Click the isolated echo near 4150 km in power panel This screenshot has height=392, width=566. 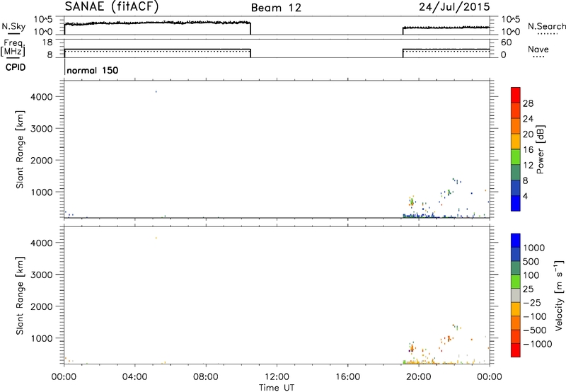pos(156,92)
